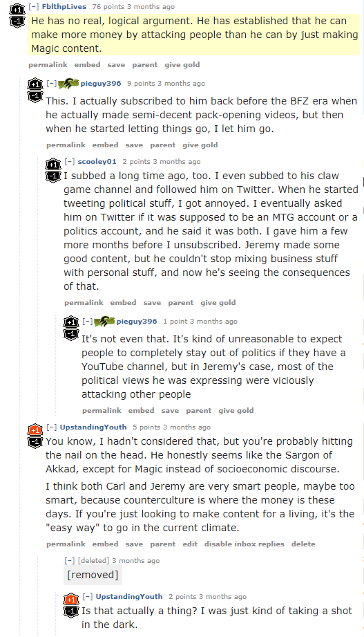Upvote pieguy396's 9 points comment

[x=35, y=84]
